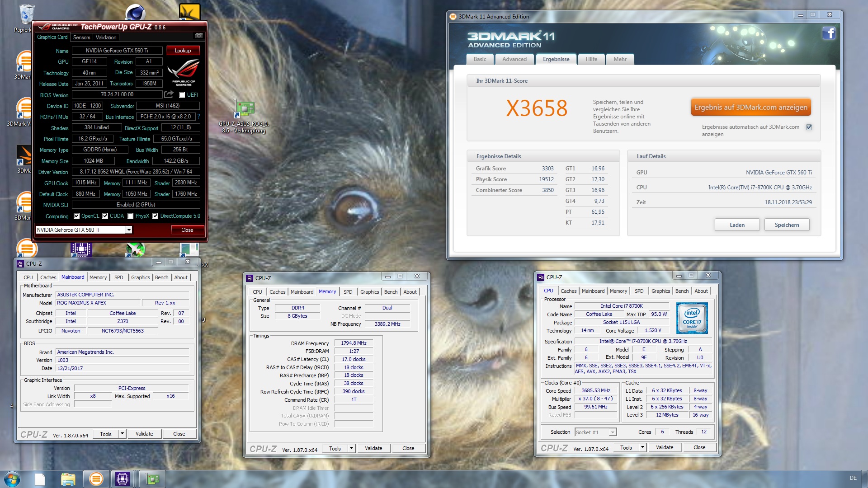Open Tools dropdown arrow in processor CPU-Z
Image resolution: width=868 pixels, height=488 pixels.
pos(642,447)
